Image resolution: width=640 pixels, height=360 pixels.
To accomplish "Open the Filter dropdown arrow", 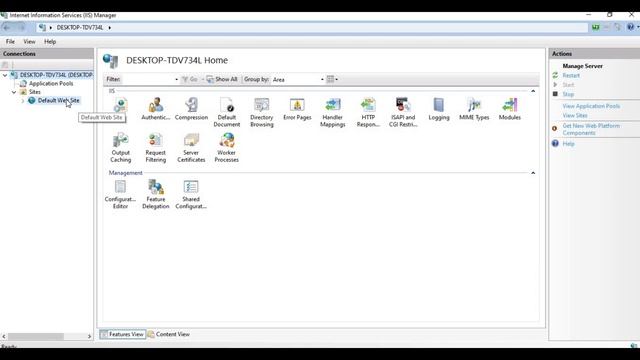I will [x=176, y=80].
